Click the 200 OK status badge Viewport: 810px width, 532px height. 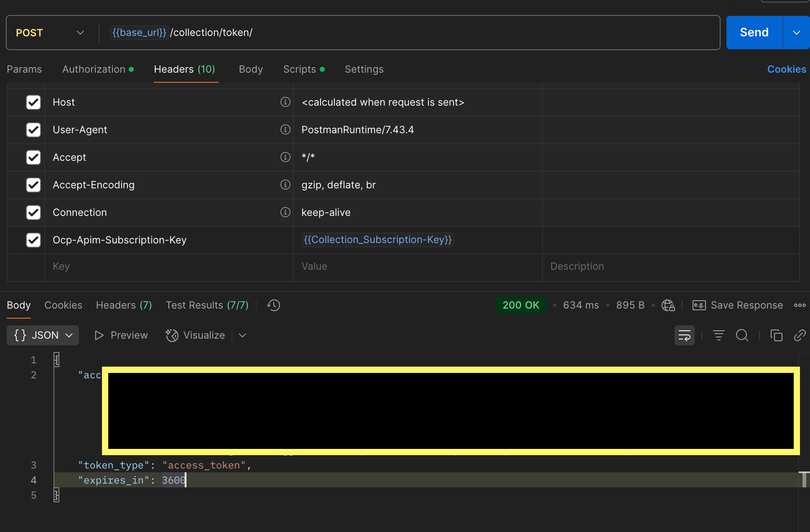click(x=521, y=305)
